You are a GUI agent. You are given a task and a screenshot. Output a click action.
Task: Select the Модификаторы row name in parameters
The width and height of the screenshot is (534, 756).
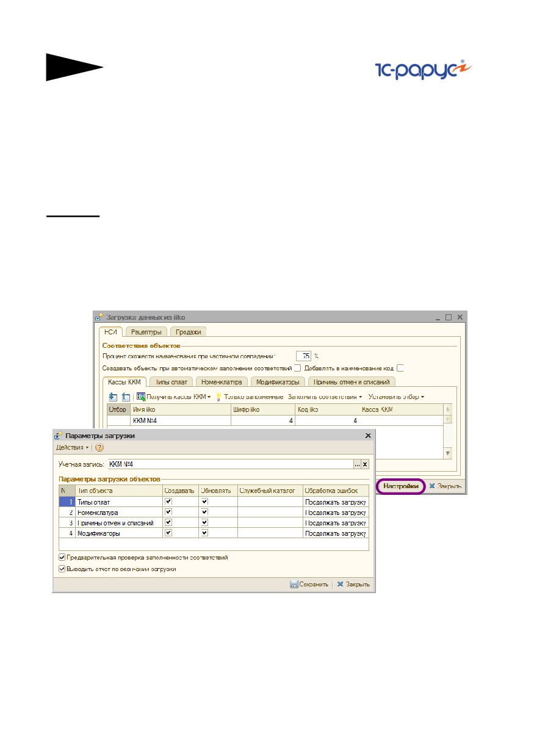pyautogui.click(x=119, y=533)
